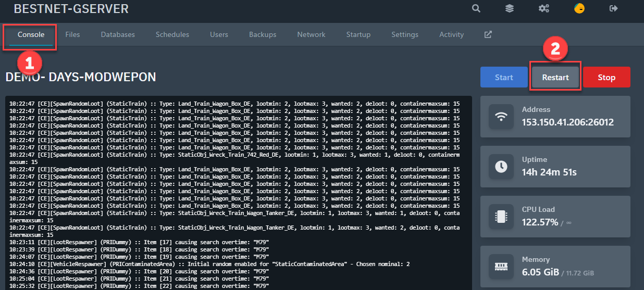Click the 11.72 GiB memory limit text

[x=581, y=273]
